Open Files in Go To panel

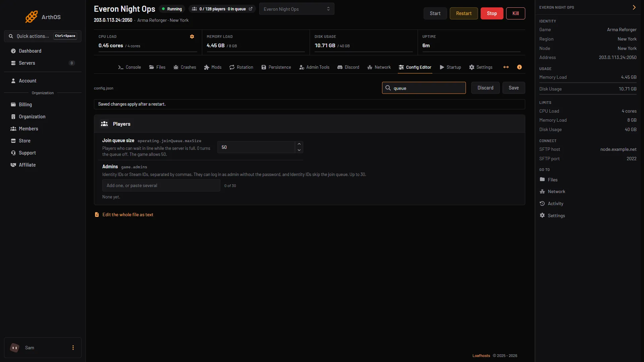click(x=549, y=180)
